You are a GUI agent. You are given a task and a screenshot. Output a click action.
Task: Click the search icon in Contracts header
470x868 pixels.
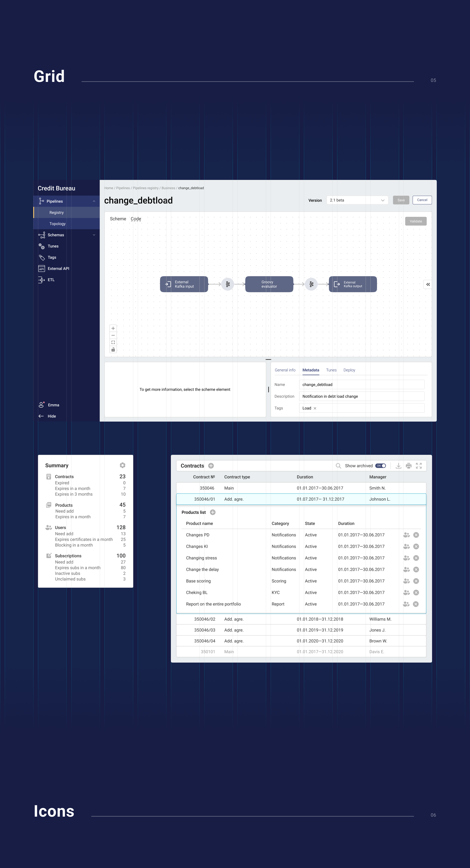(338, 466)
